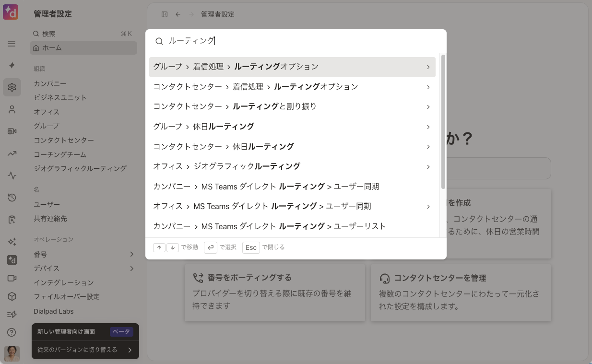Click chevron on コンタクトセンター > 休日ルーティング row
Image resolution: width=592 pixels, height=364 pixels.
pos(428,147)
